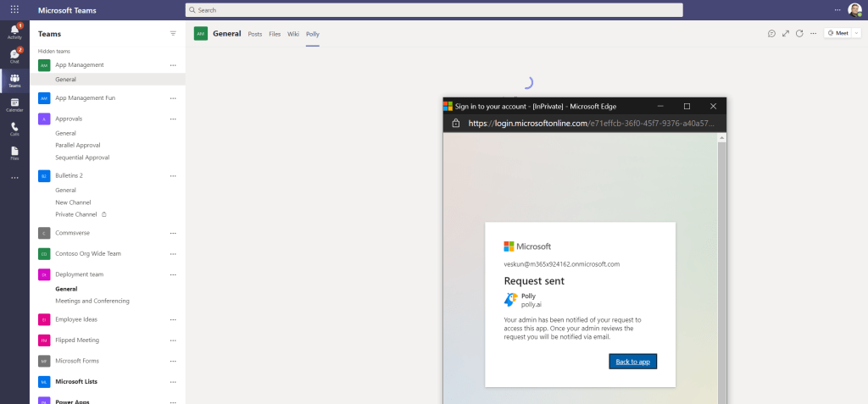868x404 pixels.
Task: Open the Activity feed icon
Action: [x=14, y=31]
